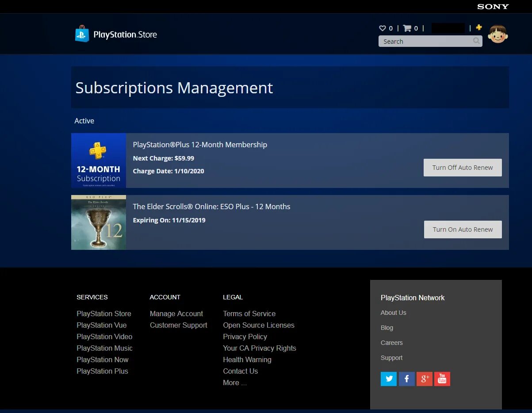The image size is (532, 413).
Task: Open Privacy Policy link
Action: point(245,337)
